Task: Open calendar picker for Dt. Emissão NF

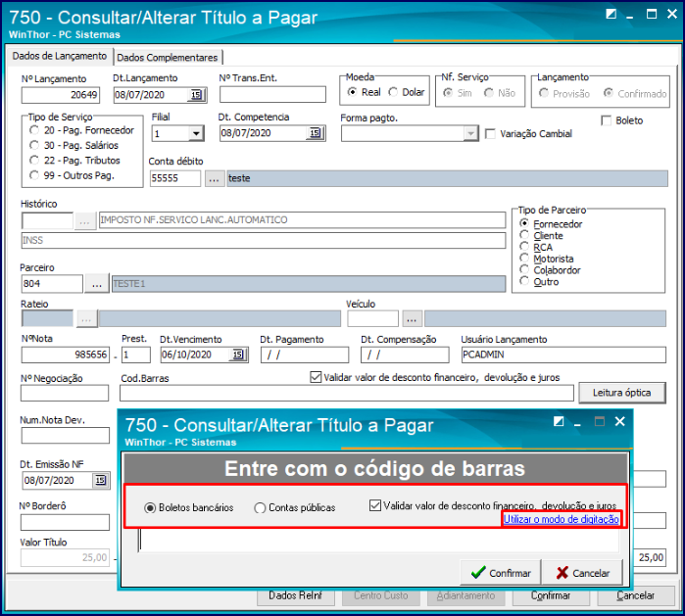Action: (101, 480)
